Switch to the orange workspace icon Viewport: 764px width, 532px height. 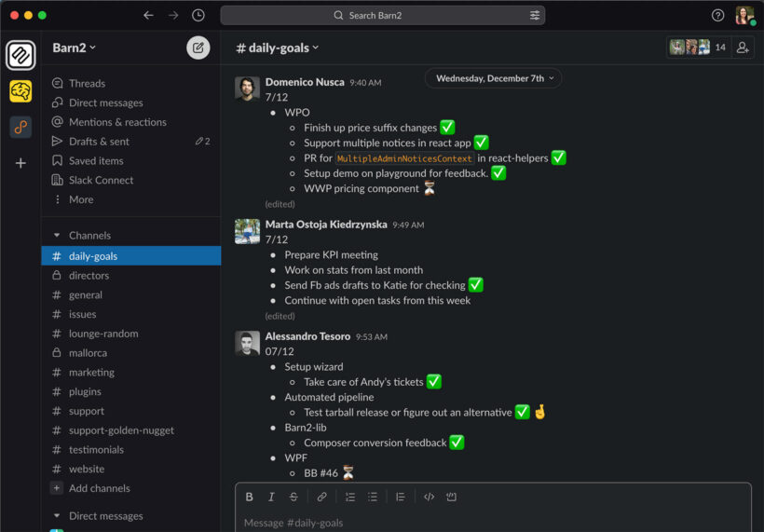pos(20,127)
